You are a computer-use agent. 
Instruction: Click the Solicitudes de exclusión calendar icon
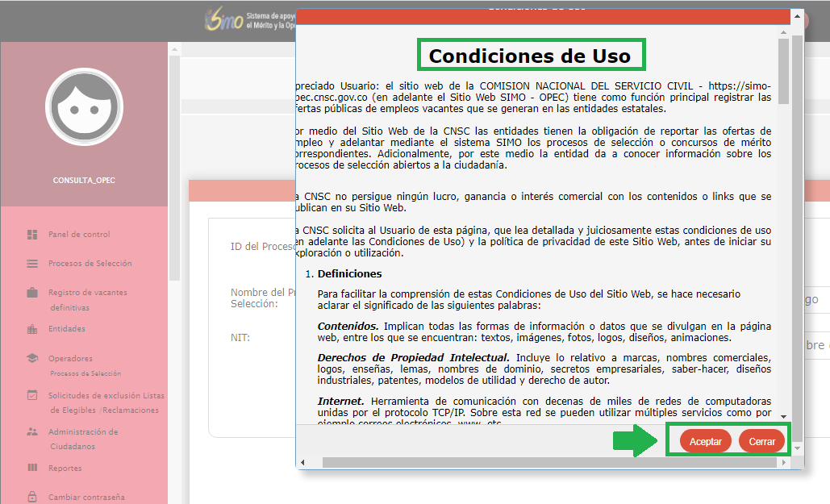click(x=32, y=395)
